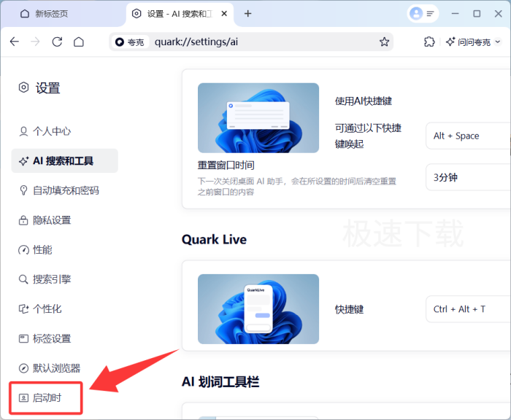Switch to the 新标签页 tab
The image size is (511, 420).
(x=62, y=14)
